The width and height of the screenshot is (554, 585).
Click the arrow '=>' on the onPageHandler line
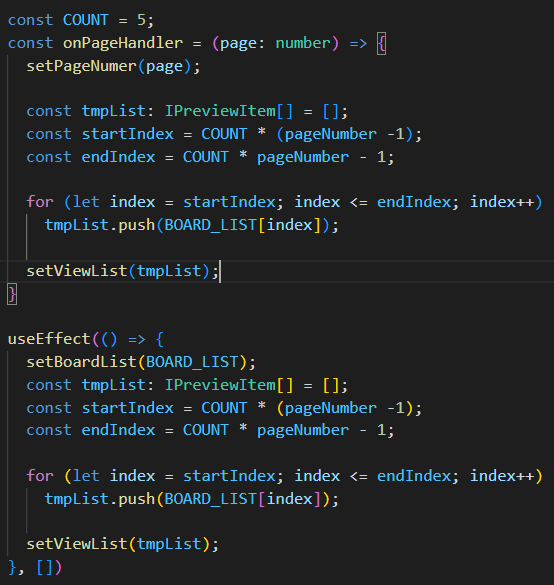point(358,44)
